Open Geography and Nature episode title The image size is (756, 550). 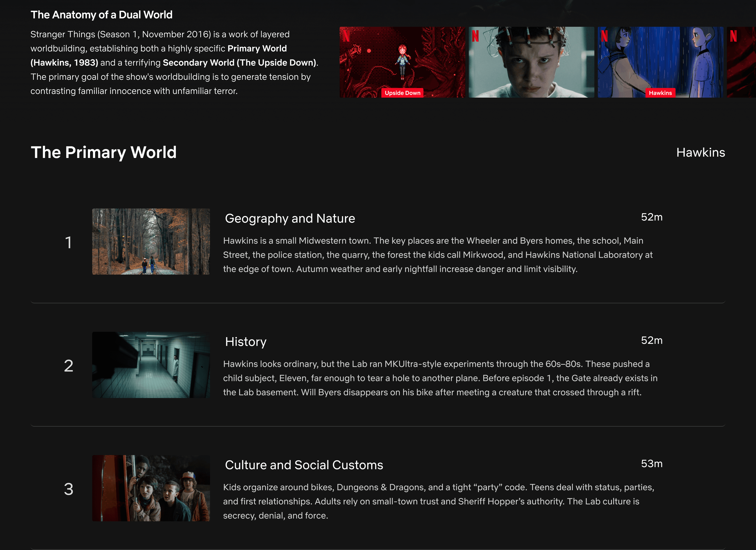[290, 219]
